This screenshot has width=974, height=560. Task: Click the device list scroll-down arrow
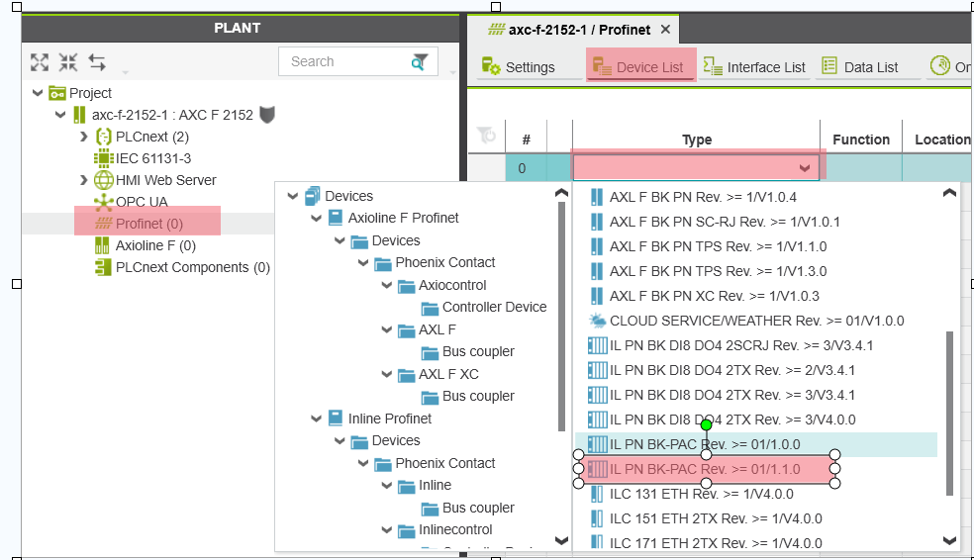pyautogui.click(x=949, y=540)
